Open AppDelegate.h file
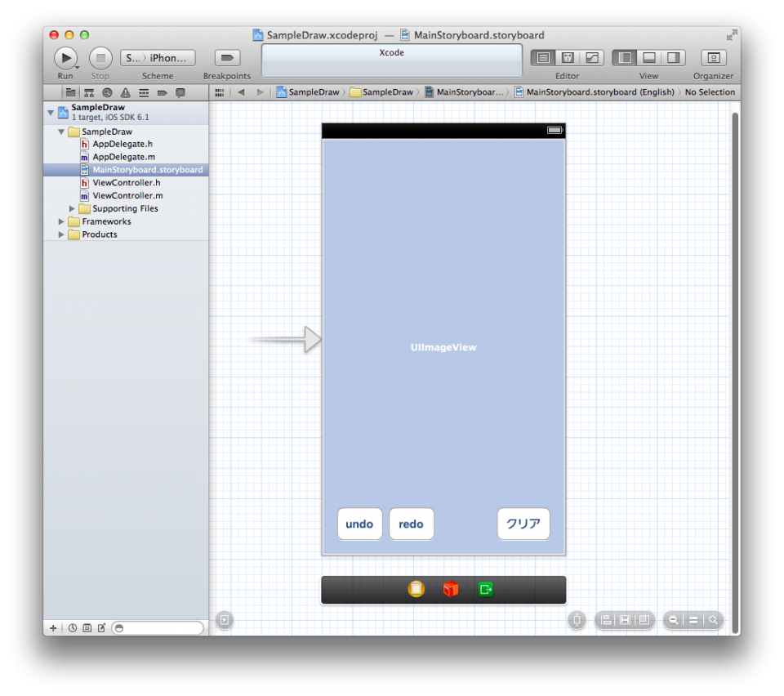 (x=122, y=144)
